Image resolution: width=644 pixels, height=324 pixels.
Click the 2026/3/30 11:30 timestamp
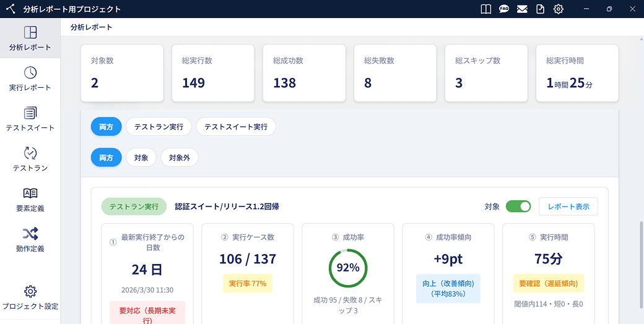click(x=147, y=290)
